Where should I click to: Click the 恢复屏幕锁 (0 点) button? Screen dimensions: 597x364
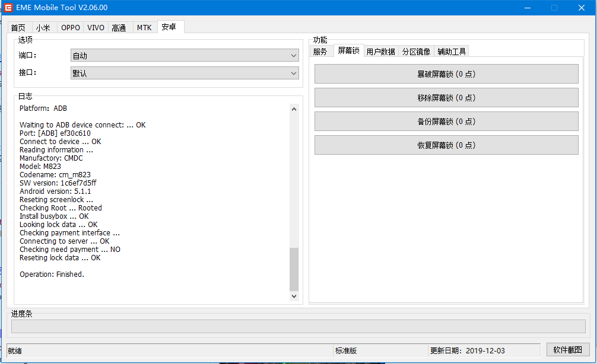click(446, 145)
